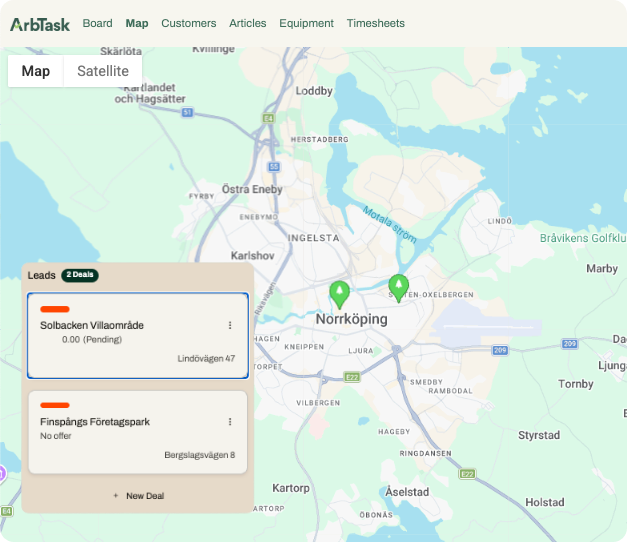Click the Åselstad map label
This screenshot has height=542, width=627.
point(407,492)
